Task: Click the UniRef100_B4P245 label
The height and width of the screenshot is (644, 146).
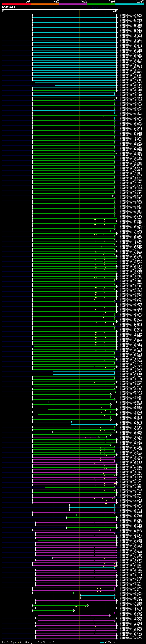Action: click(131, 364)
